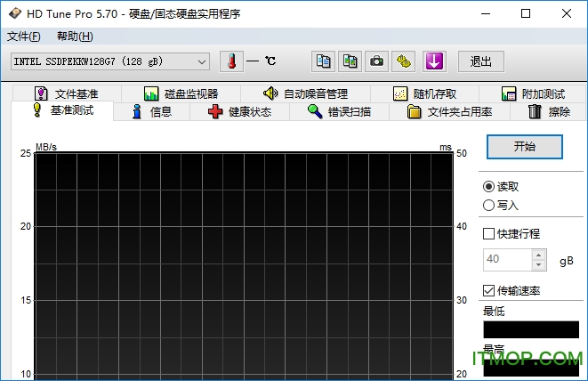Click 开始 to start the benchmark
This screenshot has height=381, width=588.
pyautogui.click(x=525, y=146)
